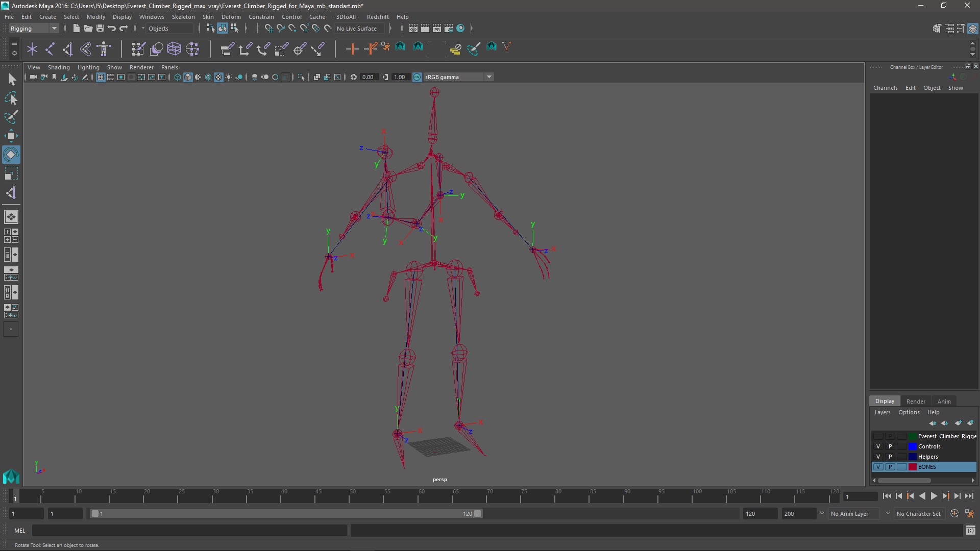
Task: Select single perspective pane layout icon
Action: tap(11, 217)
